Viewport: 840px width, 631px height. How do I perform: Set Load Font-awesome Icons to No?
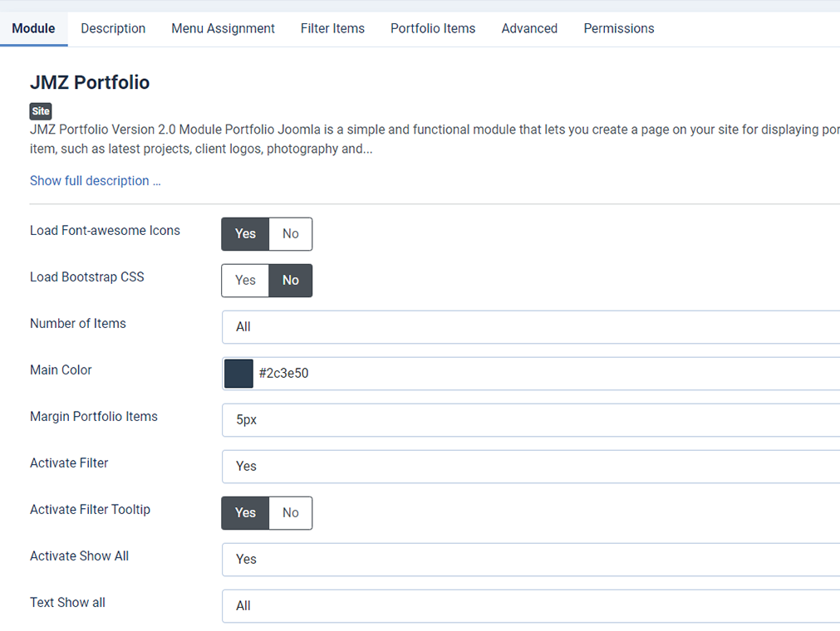click(x=290, y=234)
